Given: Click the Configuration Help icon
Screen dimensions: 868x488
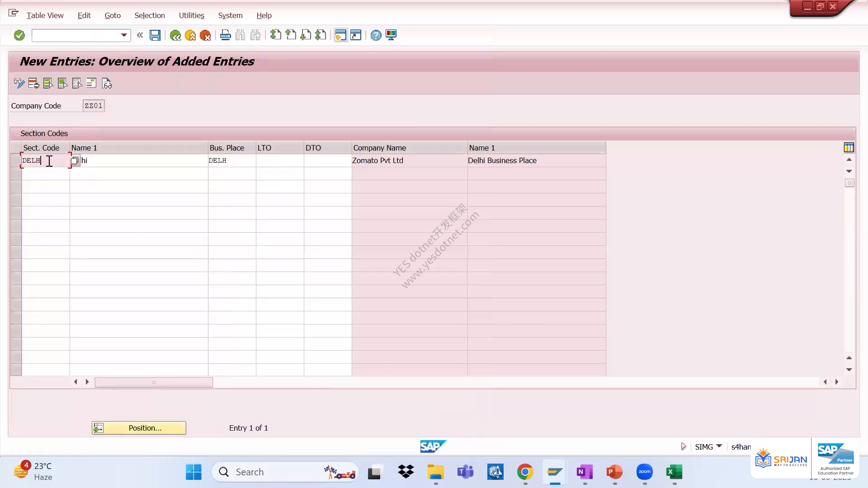Looking at the screenshot, I should pyautogui.click(x=92, y=84).
